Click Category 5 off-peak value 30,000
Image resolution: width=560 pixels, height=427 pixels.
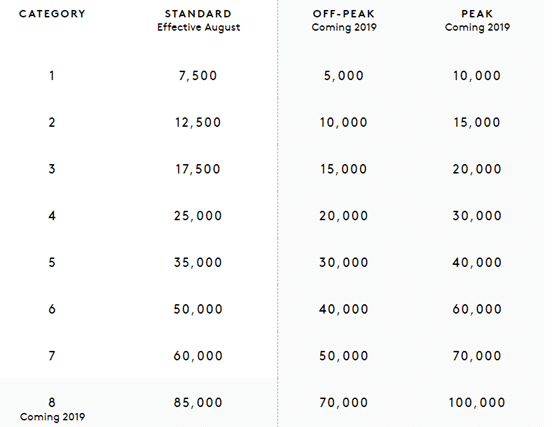[343, 262]
